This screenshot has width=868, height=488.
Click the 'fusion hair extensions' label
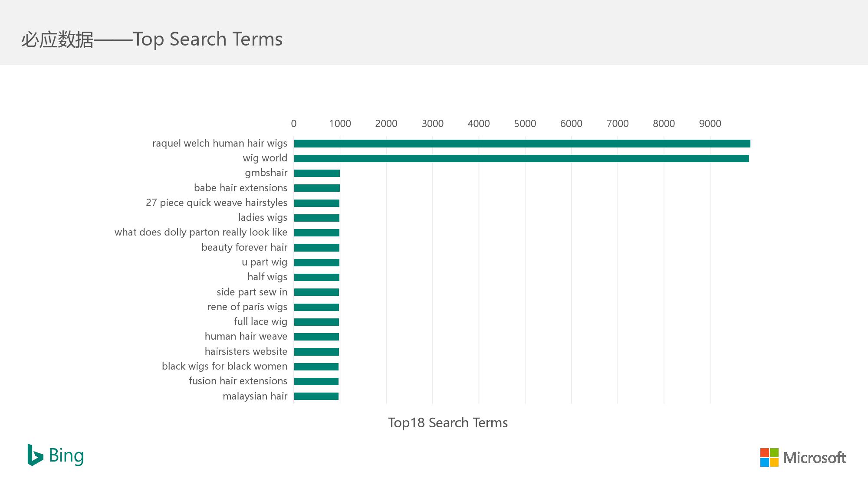tap(238, 381)
